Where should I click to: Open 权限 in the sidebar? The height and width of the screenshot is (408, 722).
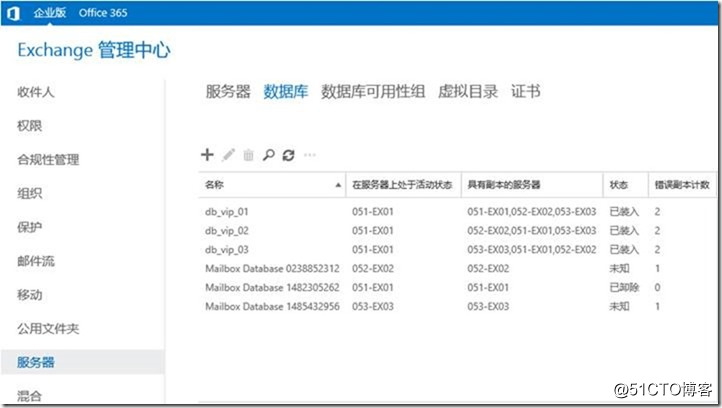tap(29, 126)
